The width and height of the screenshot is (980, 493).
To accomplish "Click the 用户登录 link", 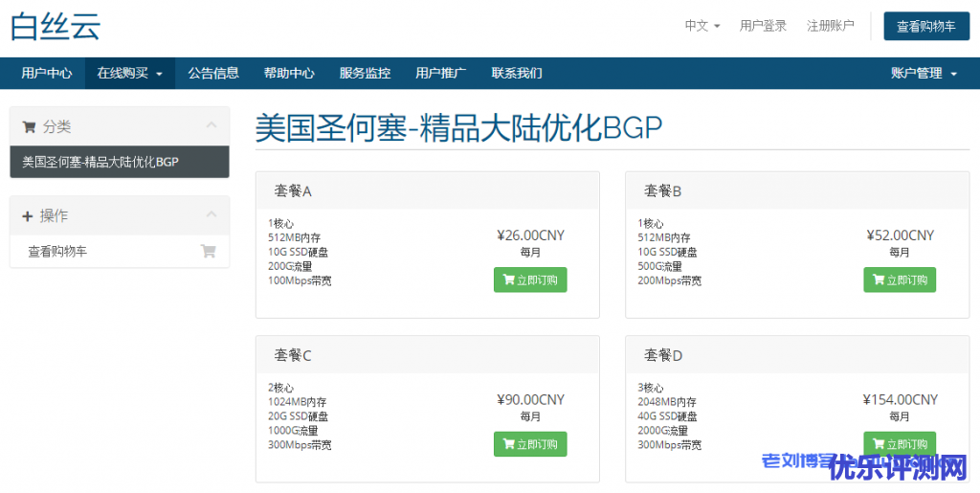I will 763,26.
